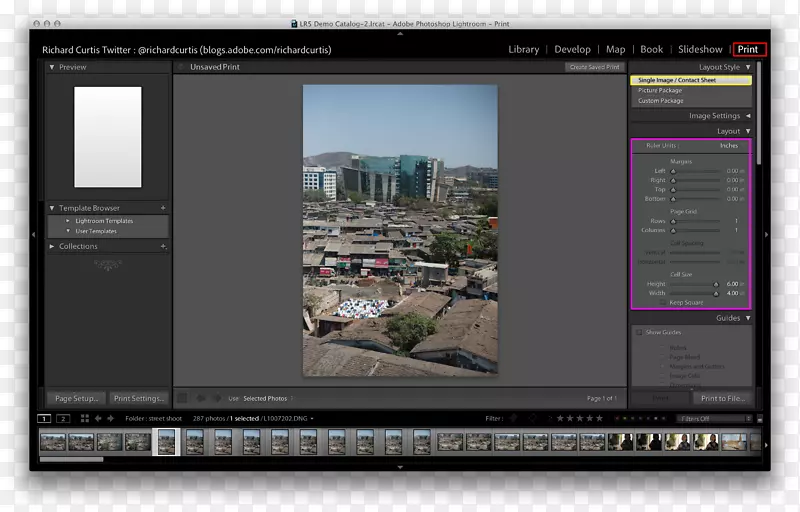This screenshot has height=512, width=800.
Task: Filter by first rating star
Action: coord(560,418)
